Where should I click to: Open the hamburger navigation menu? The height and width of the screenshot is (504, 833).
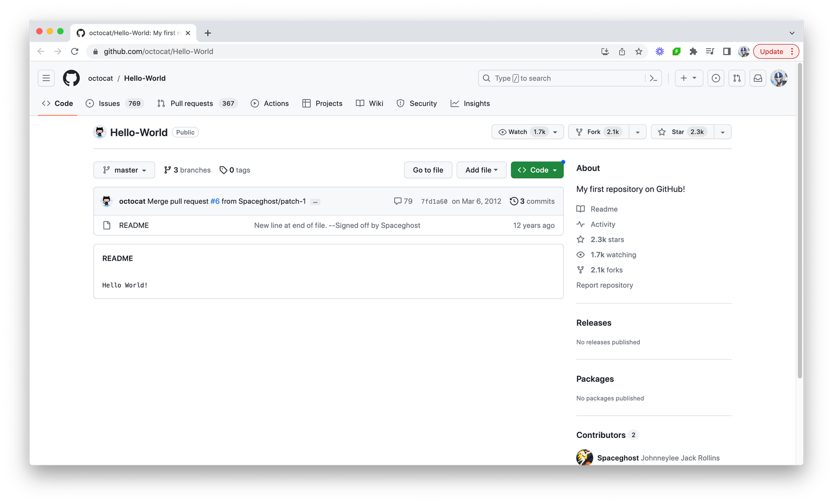click(x=46, y=78)
